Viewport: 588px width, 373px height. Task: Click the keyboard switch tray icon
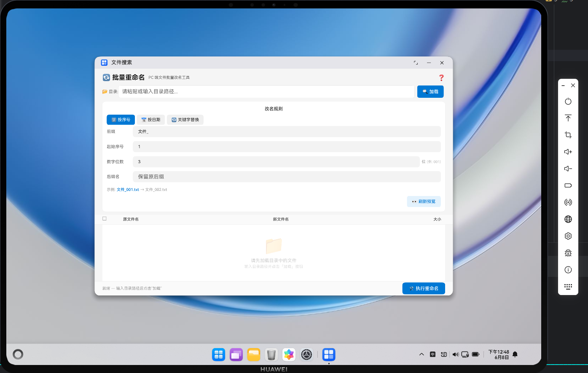click(444, 354)
